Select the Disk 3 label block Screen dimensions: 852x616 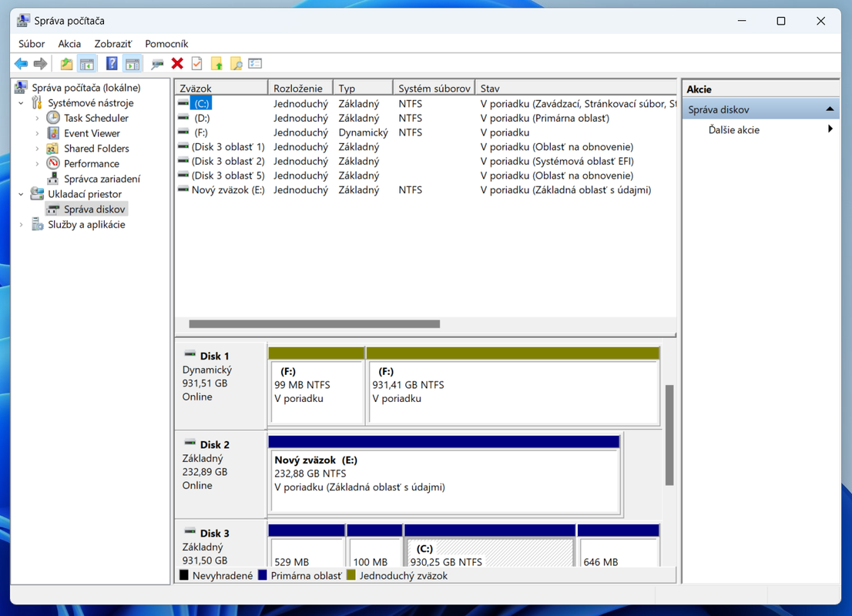(221, 544)
